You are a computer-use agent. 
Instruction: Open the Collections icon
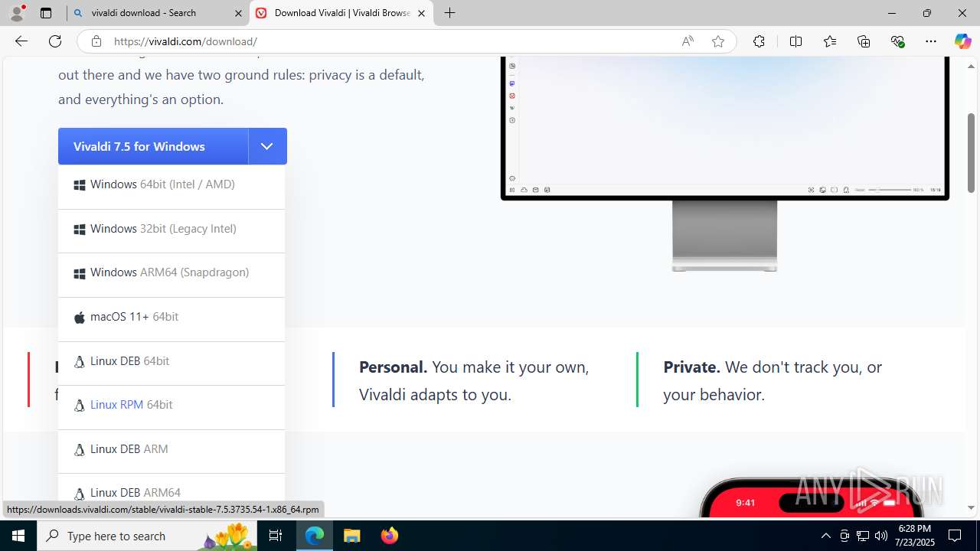pos(864,41)
